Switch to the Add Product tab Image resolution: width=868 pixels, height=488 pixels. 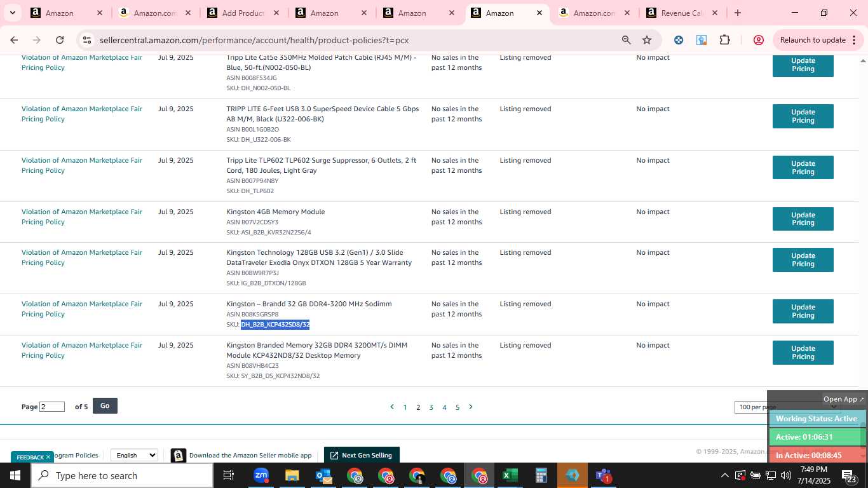click(243, 13)
